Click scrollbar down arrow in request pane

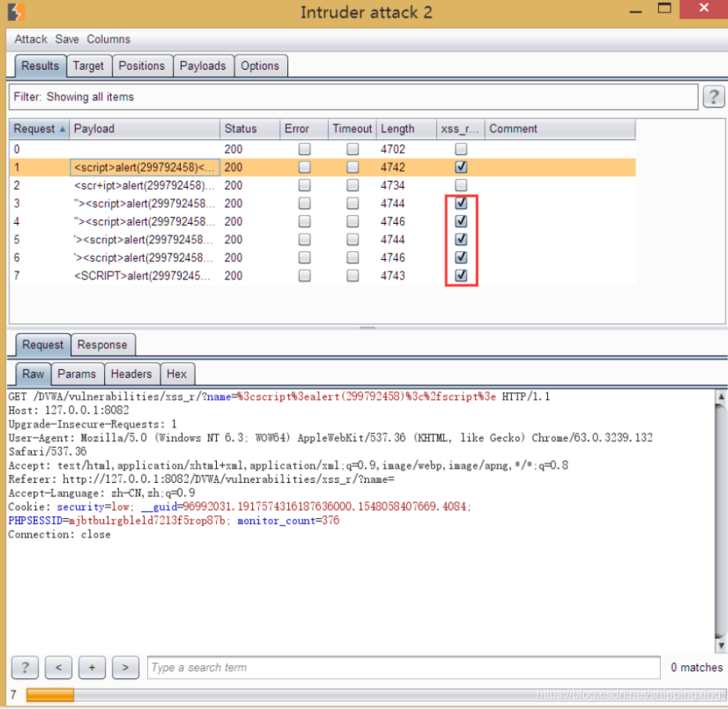click(x=721, y=646)
